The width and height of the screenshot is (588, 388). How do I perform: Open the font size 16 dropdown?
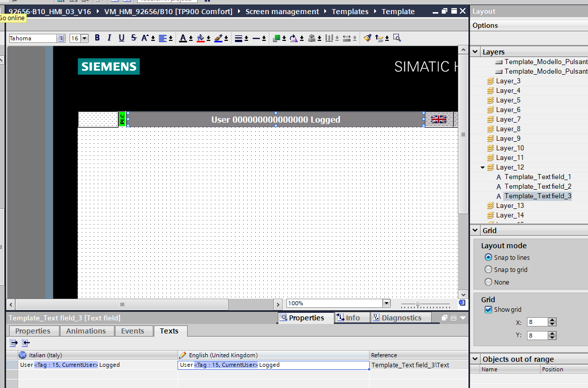click(x=84, y=38)
